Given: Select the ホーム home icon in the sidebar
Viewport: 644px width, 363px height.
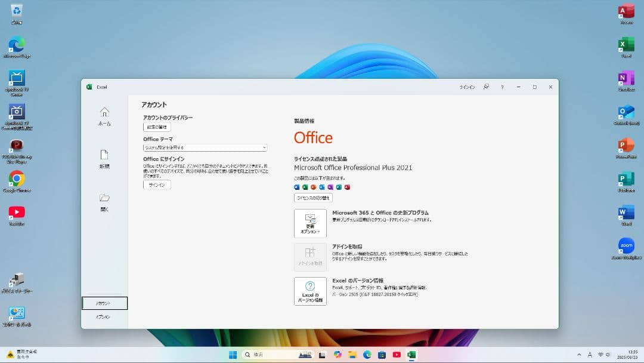Looking at the screenshot, I should coord(104,118).
